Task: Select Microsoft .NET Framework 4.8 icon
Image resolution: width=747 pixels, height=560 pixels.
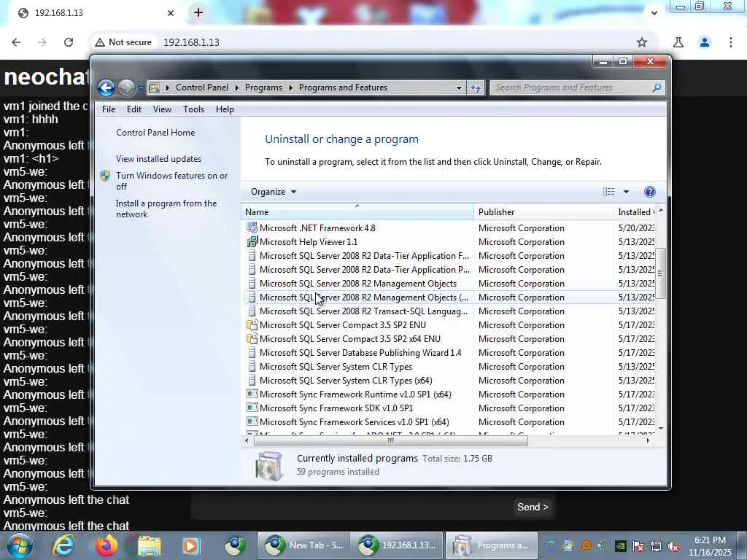Action: pos(252,227)
